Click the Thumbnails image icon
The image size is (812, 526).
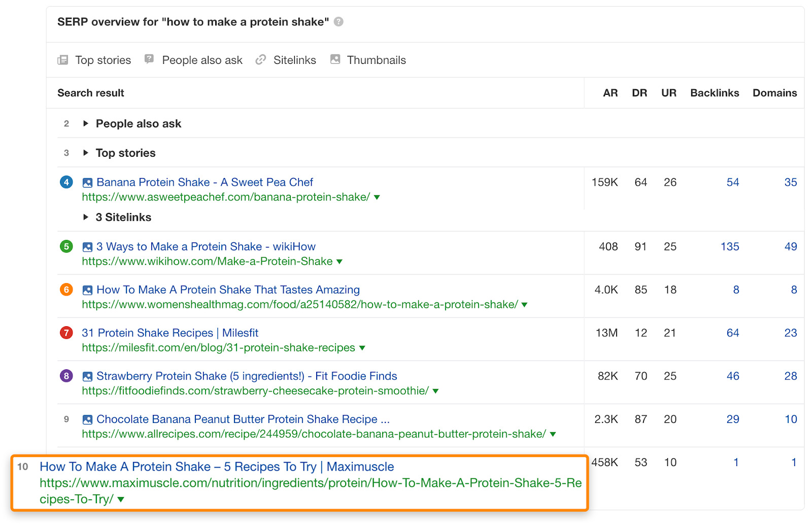point(335,59)
